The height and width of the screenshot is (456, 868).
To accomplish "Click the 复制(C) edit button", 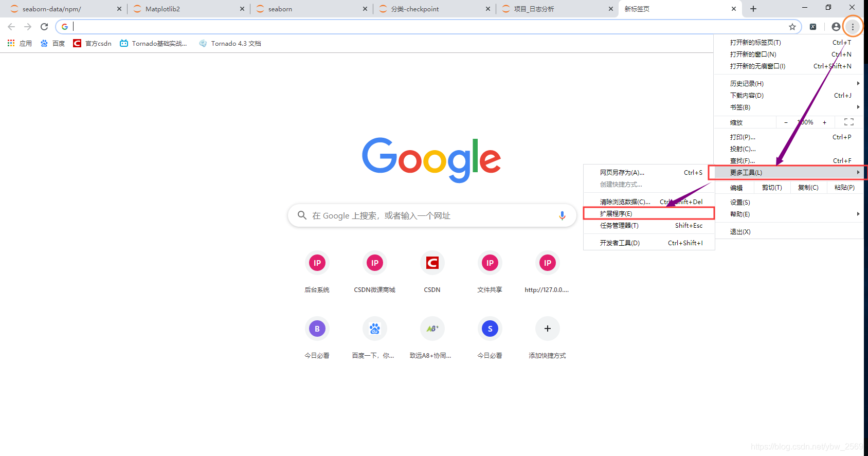I will 808,188.
